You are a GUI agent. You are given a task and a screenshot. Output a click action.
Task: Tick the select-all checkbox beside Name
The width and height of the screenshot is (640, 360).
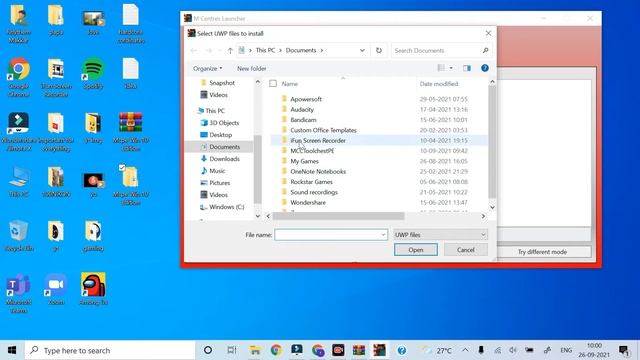pyautogui.click(x=273, y=84)
